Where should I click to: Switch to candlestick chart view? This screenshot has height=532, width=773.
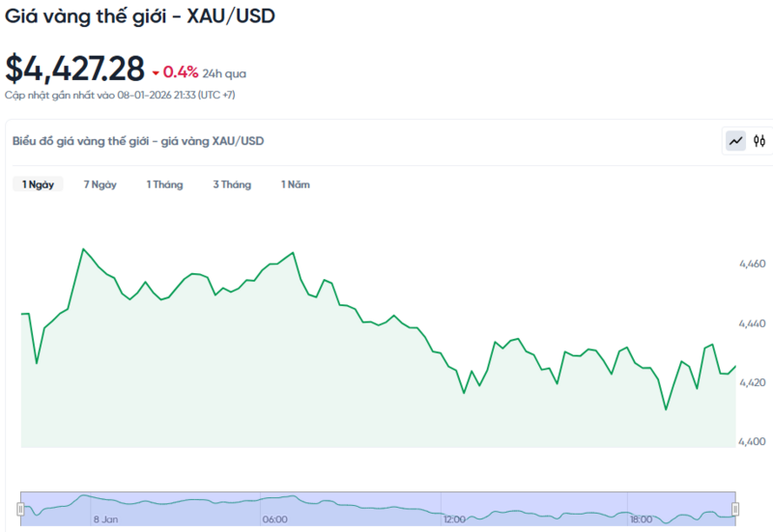[759, 141]
